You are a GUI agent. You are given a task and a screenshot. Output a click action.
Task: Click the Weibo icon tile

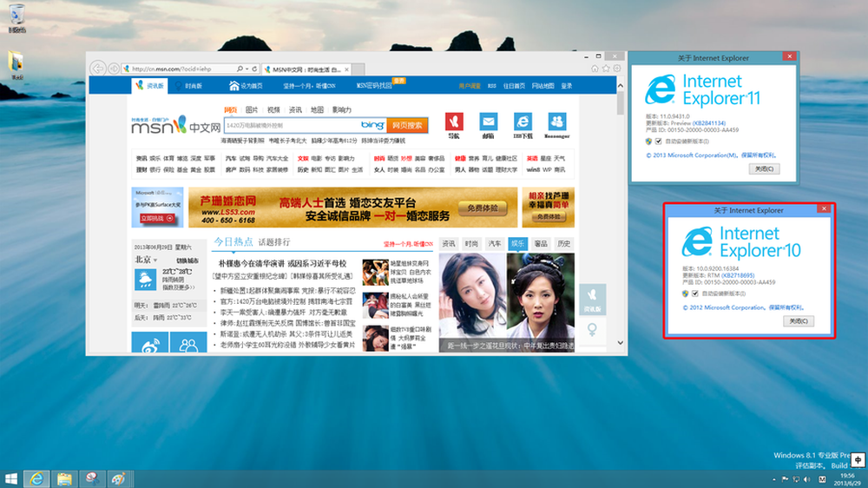click(150, 344)
